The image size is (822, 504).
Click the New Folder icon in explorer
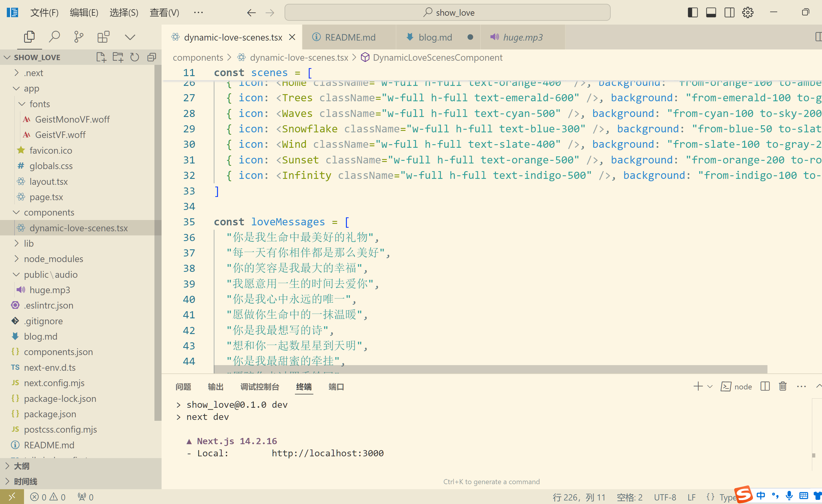point(118,57)
